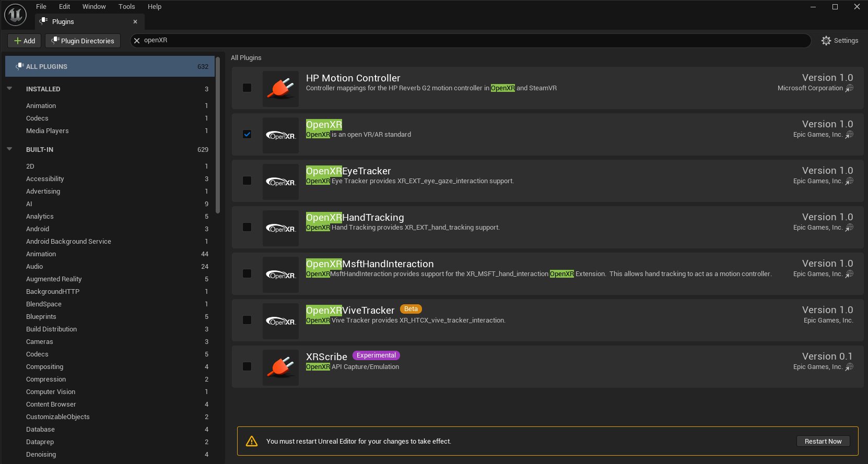The height and width of the screenshot is (464, 868).
Task: Open documentation icon for OpenXR plugin
Action: coord(850,135)
